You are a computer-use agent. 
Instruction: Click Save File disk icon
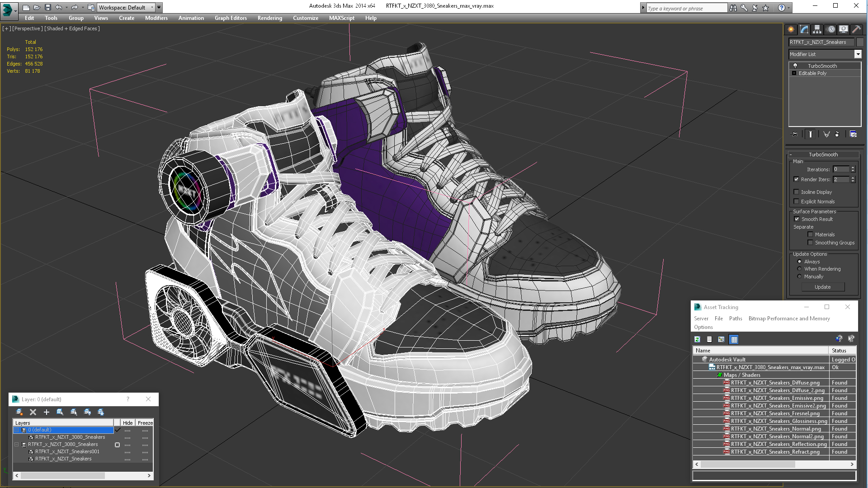pyautogui.click(x=48, y=7)
